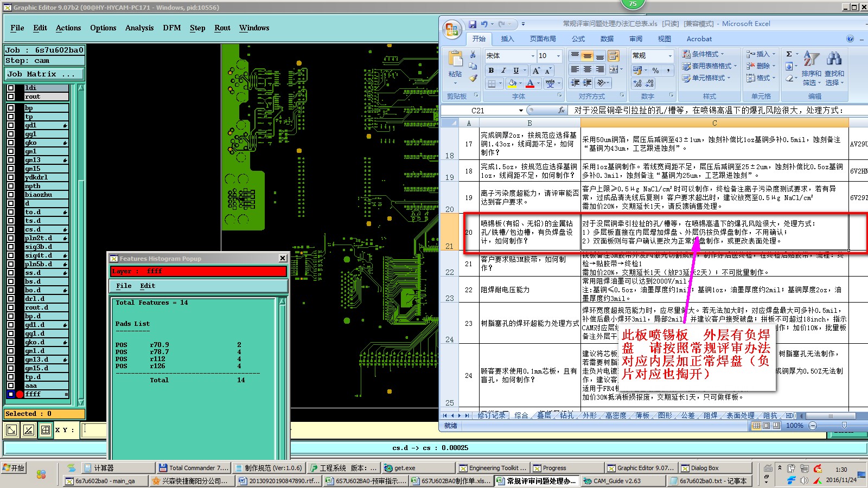Click the Excel Help question mark icon
Screen dimensions: 868x488
pos(850,39)
